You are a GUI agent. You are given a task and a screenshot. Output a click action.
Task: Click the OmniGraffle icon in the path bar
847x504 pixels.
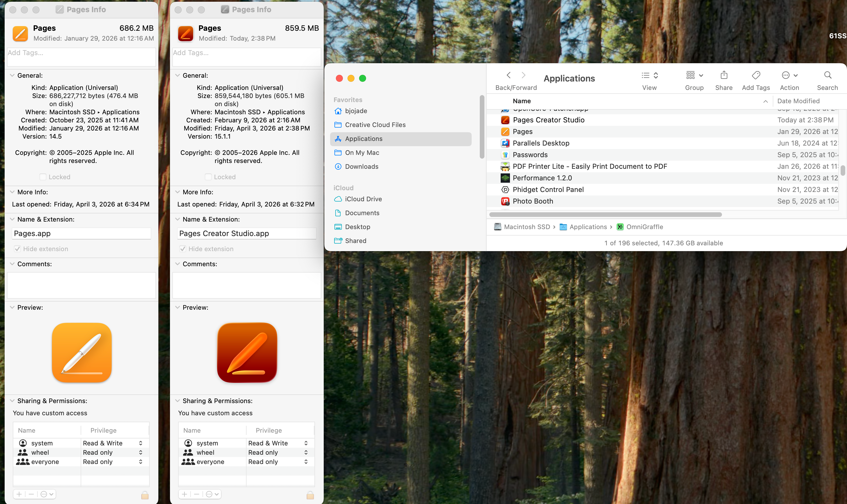click(x=620, y=227)
